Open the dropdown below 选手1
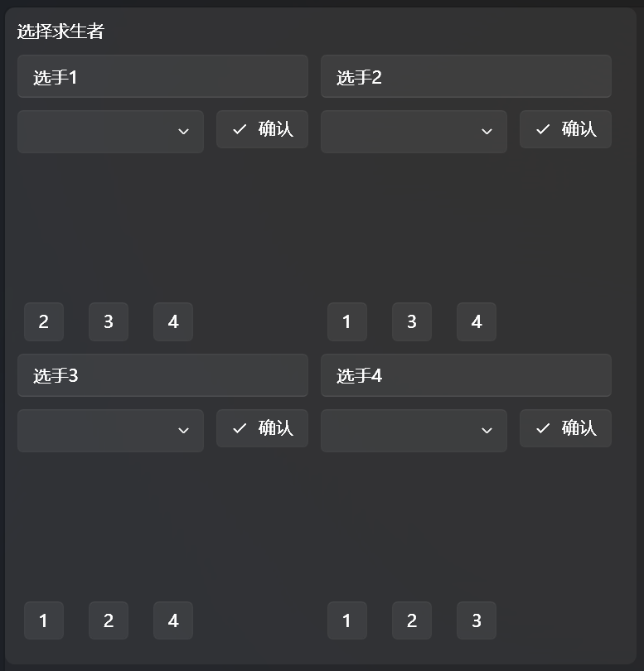 coord(110,131)
